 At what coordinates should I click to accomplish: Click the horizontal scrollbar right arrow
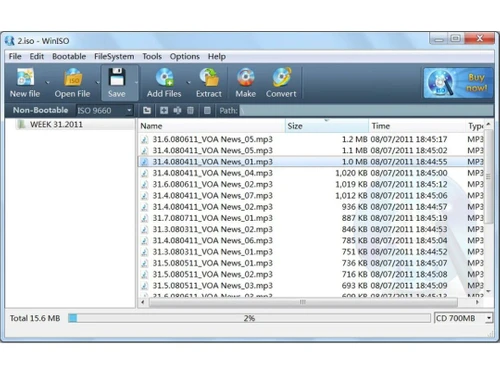[477, 302]
